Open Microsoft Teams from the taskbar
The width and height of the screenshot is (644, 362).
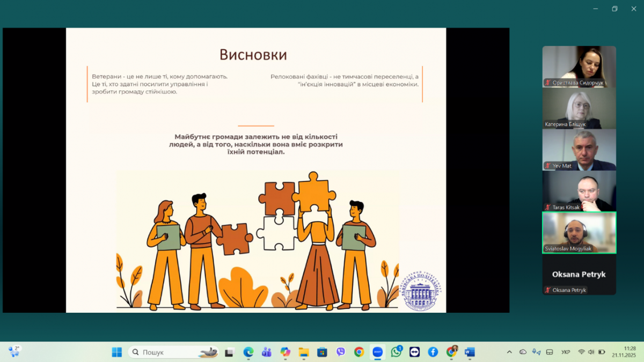click(x=267, y=352)
